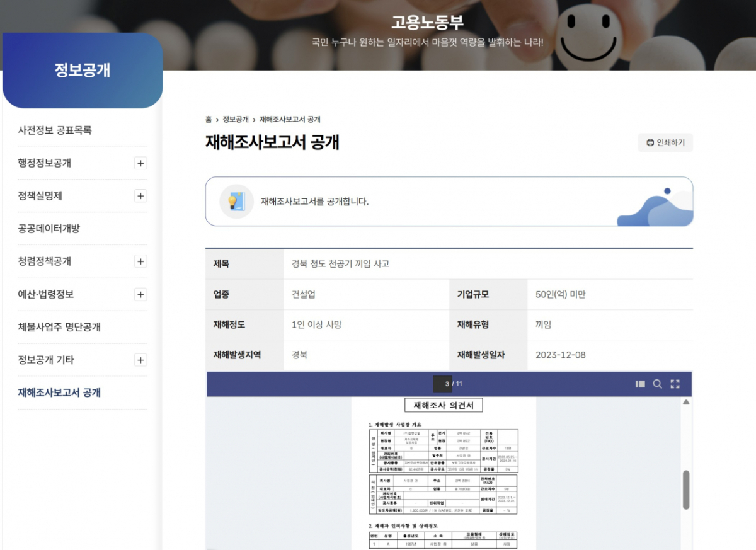Screen dimensions: 756x550
Task: Click the 끼임 accident type value
Action: 543,324
